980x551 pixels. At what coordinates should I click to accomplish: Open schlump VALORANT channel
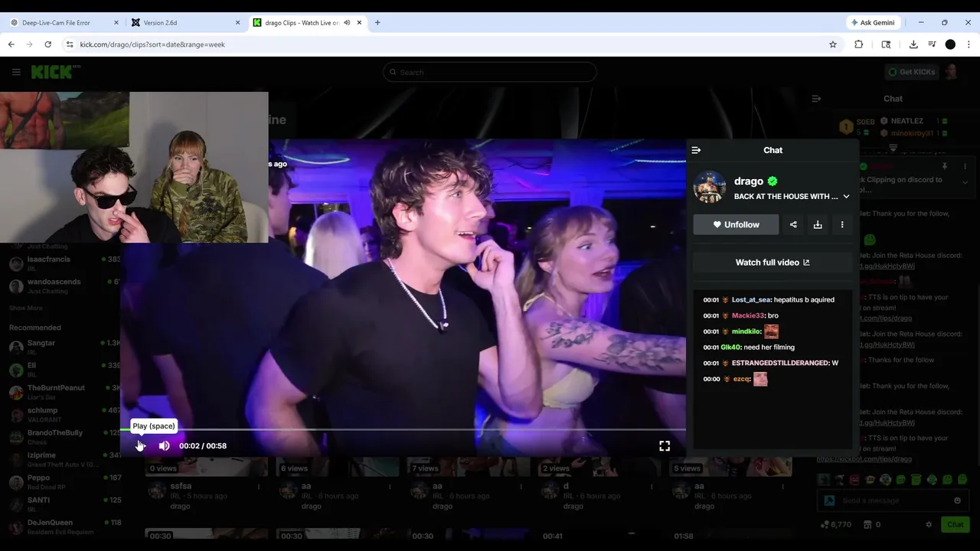point(65,414)
